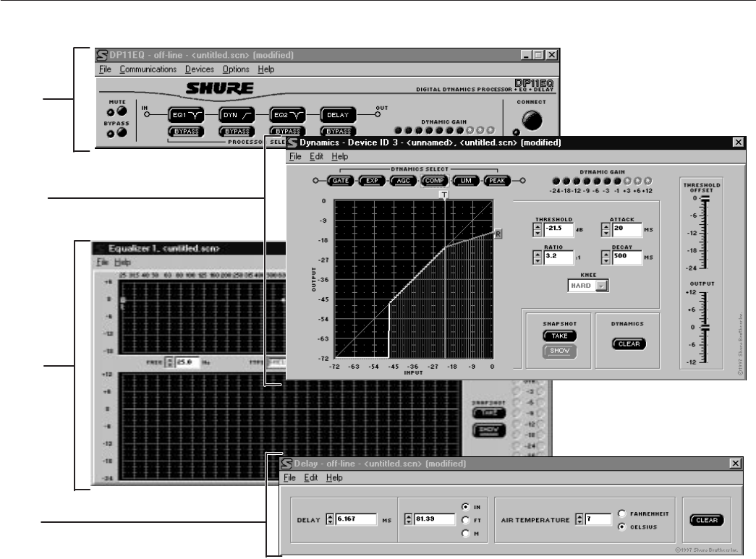The width and height of the screenshot is (756, 559).
Task: Open File menu in Equalizer 1 window
Action: (102, 263)
